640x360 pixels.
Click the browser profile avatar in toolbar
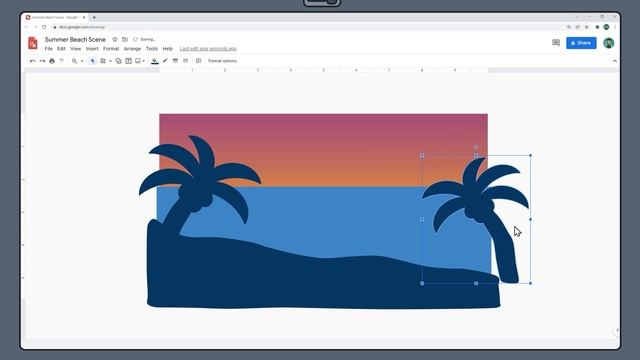coord(606,27)
